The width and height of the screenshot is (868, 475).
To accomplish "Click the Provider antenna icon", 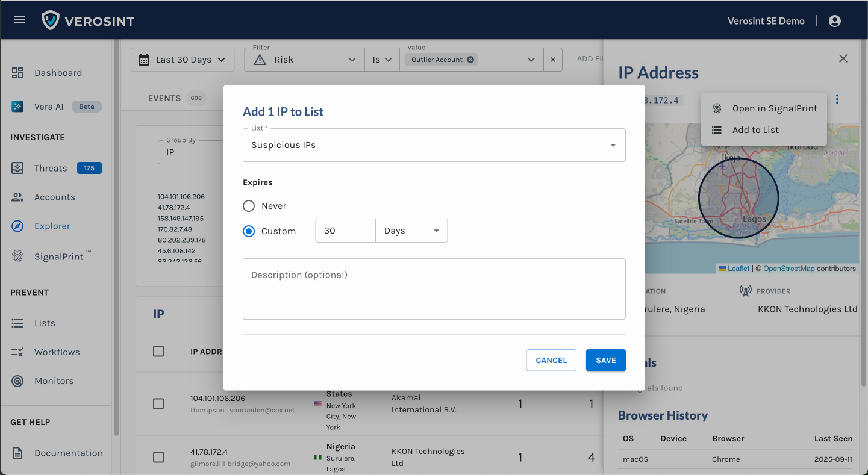I will click(x=746, y=291).
